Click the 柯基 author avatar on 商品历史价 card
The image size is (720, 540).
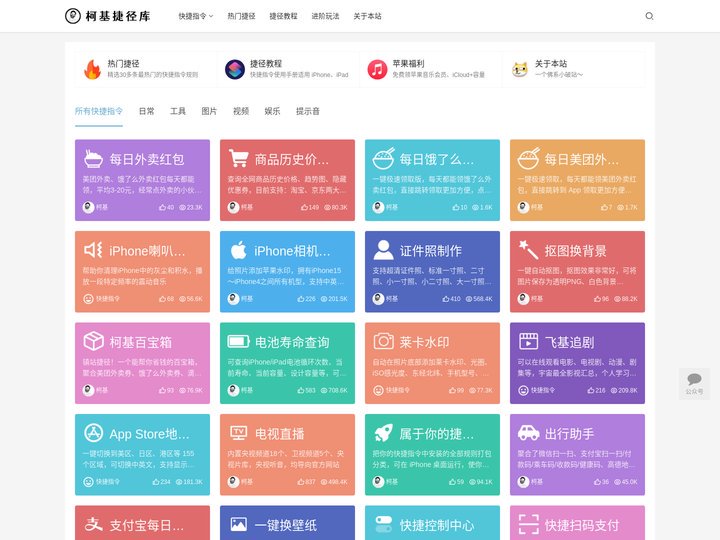(233, 207)
